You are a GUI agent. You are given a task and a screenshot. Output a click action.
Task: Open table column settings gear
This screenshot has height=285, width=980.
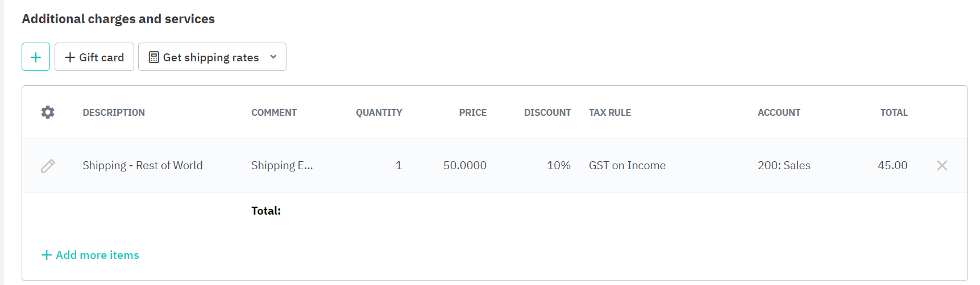[x=48, y=112]
